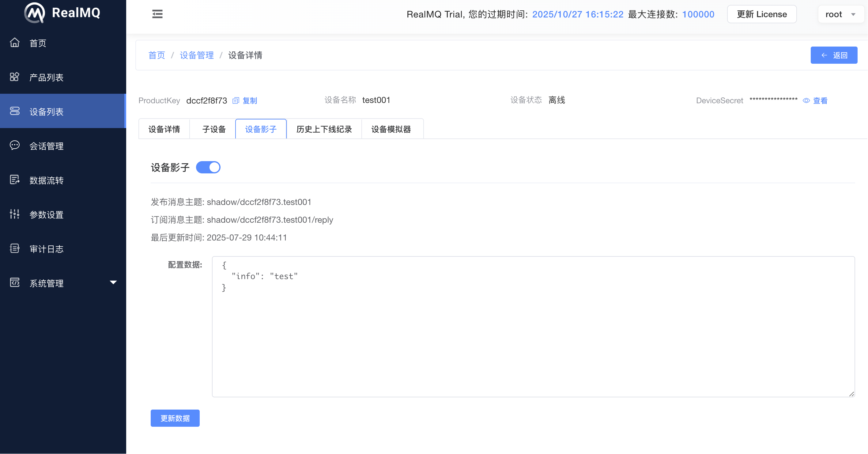Click the 更新数据 button
The height and width of the screenshot is (454, 868).
pyautogui.click(x=175, y=418)
